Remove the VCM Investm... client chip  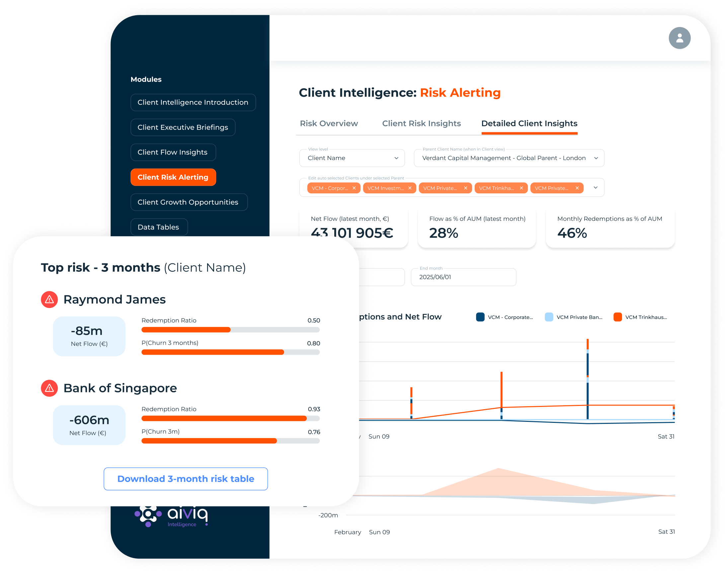[x=410, y=188]
